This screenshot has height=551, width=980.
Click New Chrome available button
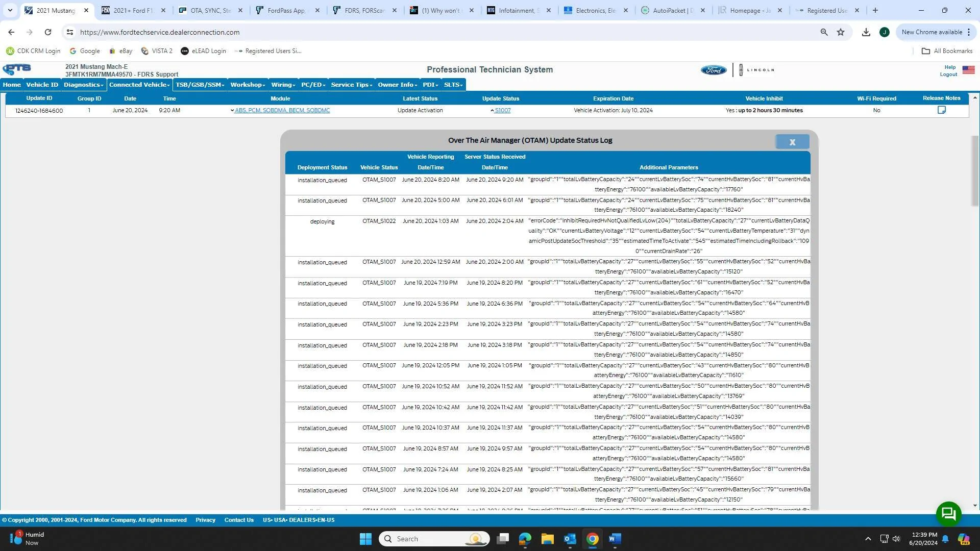[x=936, y=32]
